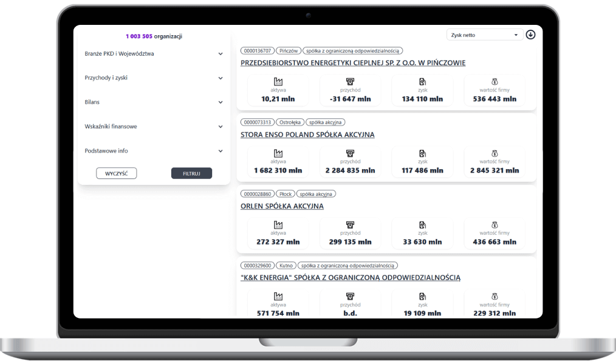Click the download arrow icon beside Zysk netto

[x=530, y=35]
